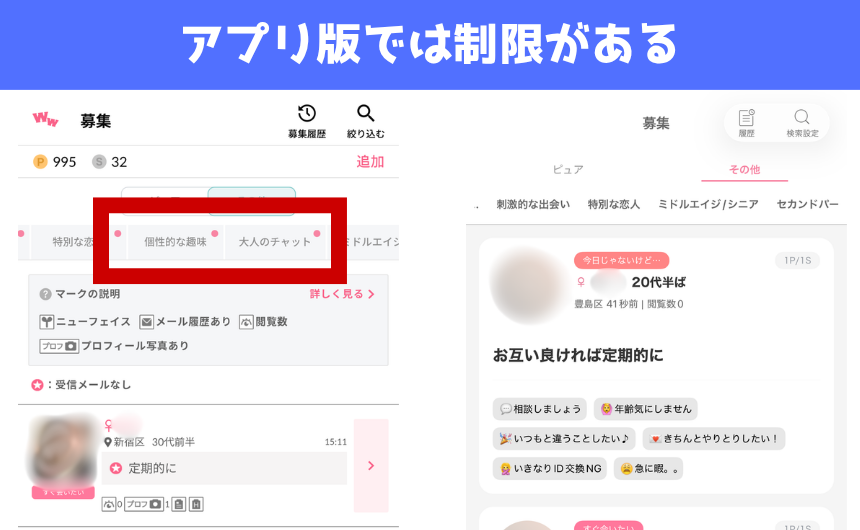
Task: Tap view-count eye icon under 定期的に post
Action: tap(109, 504)
